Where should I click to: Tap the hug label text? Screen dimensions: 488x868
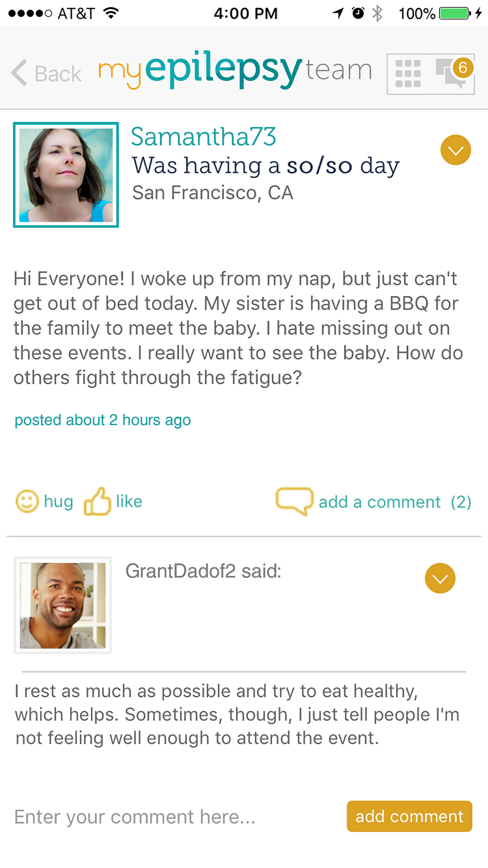tap(59, 502)
